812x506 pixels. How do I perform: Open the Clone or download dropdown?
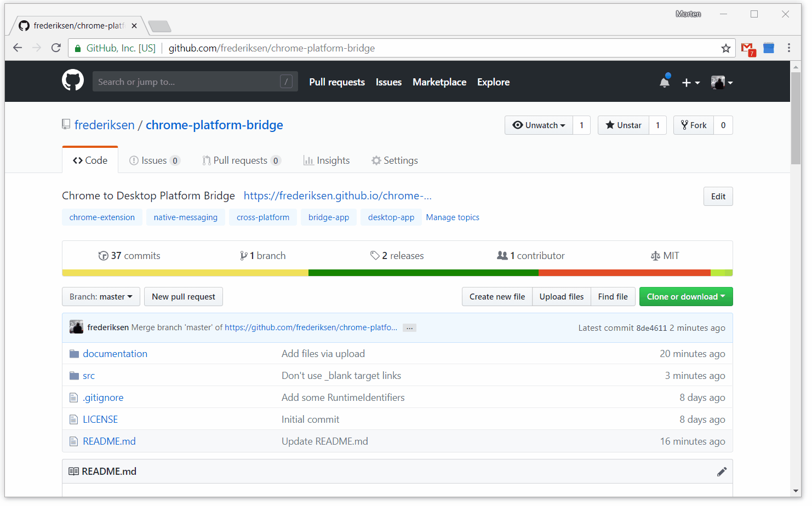pos(686,297)
